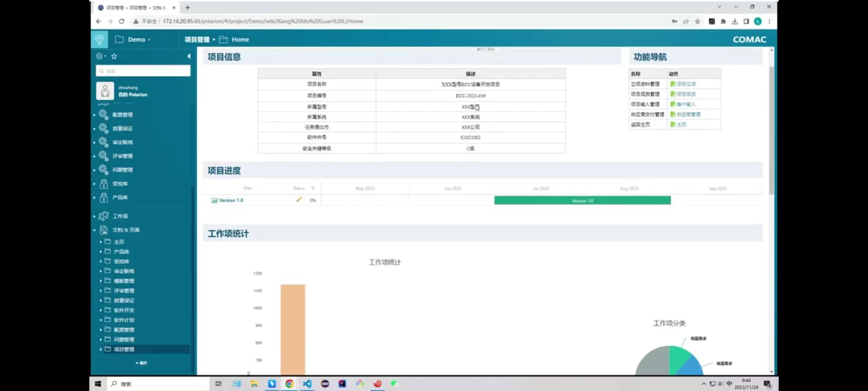This screenshot has width=868, height=391.
Task: Expand the 配置管理 gear navigation item
Action: (x=94, y=115)
